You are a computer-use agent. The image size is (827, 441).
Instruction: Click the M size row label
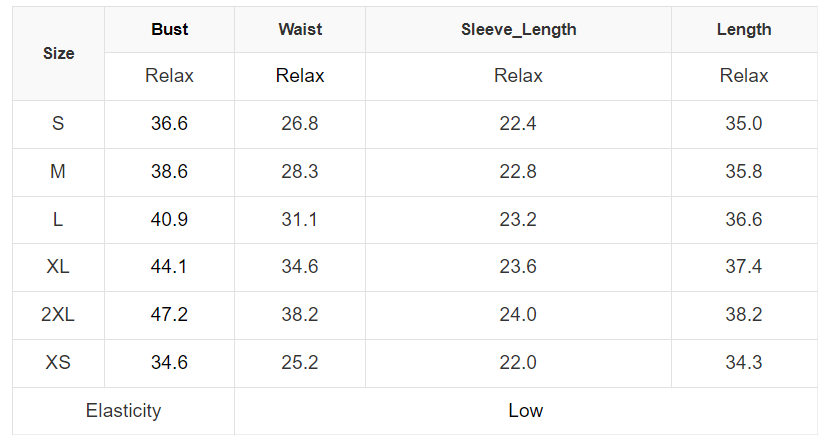pyautogui.click(x=58, y=172)
